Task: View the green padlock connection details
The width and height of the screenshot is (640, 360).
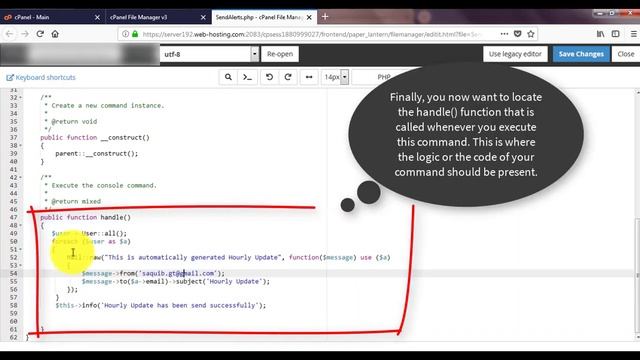Action: 135,34
